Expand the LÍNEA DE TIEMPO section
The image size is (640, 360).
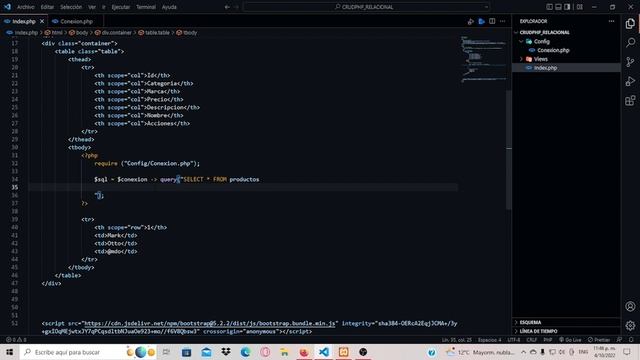(x=566, y=331)
